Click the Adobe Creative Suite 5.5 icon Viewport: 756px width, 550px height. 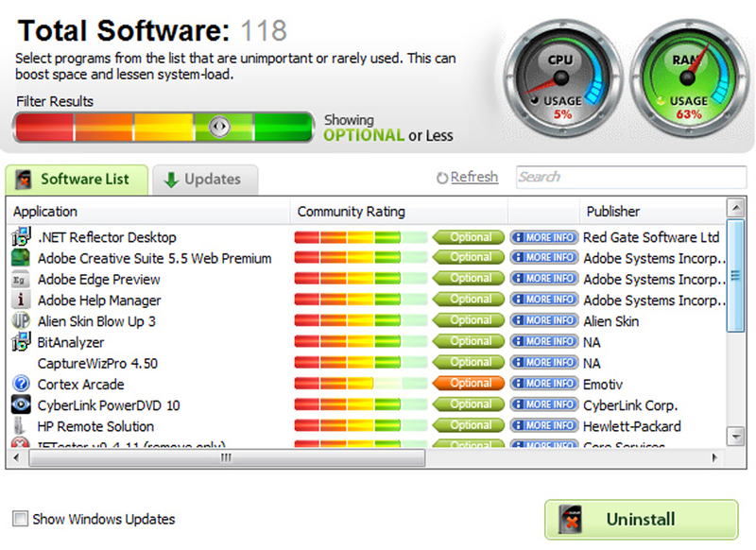click(x=20, y=258)
